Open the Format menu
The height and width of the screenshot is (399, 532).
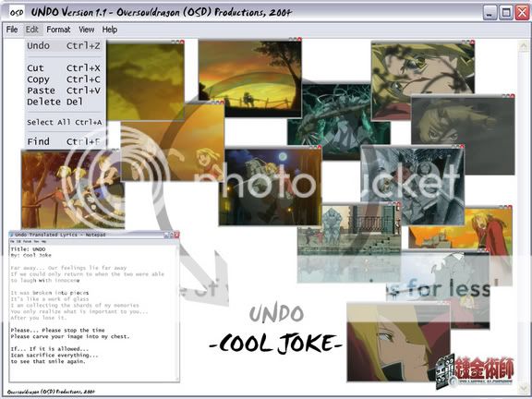tap(58, 30)
